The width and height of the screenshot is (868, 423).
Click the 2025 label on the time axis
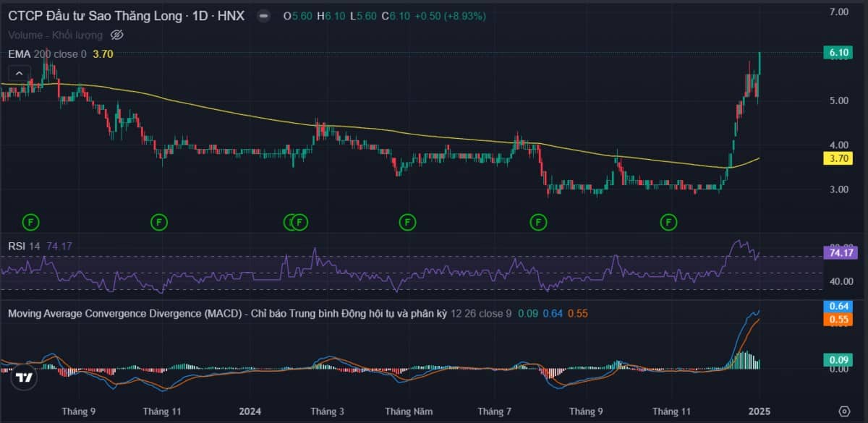(759, 411)
